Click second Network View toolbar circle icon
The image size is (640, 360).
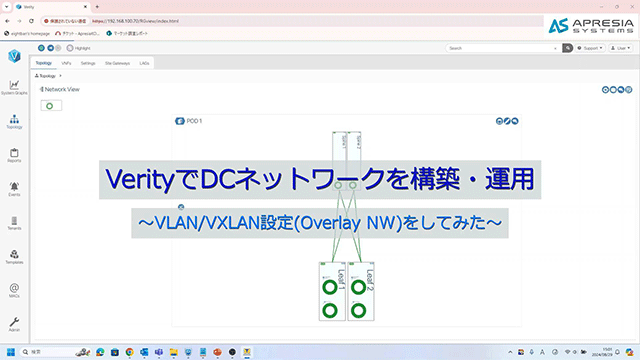[x=613, y=90]
